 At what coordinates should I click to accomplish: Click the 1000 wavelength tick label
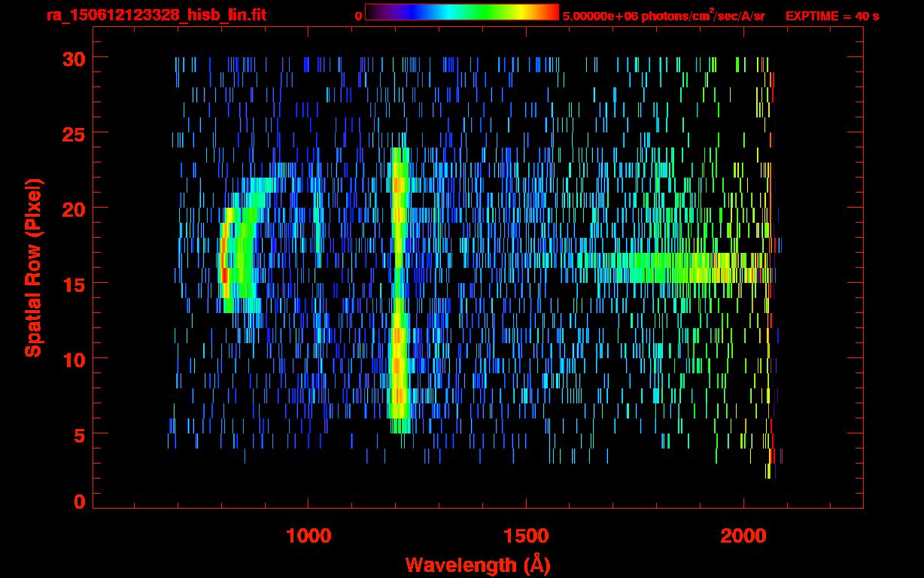click(x=309, y=536)
